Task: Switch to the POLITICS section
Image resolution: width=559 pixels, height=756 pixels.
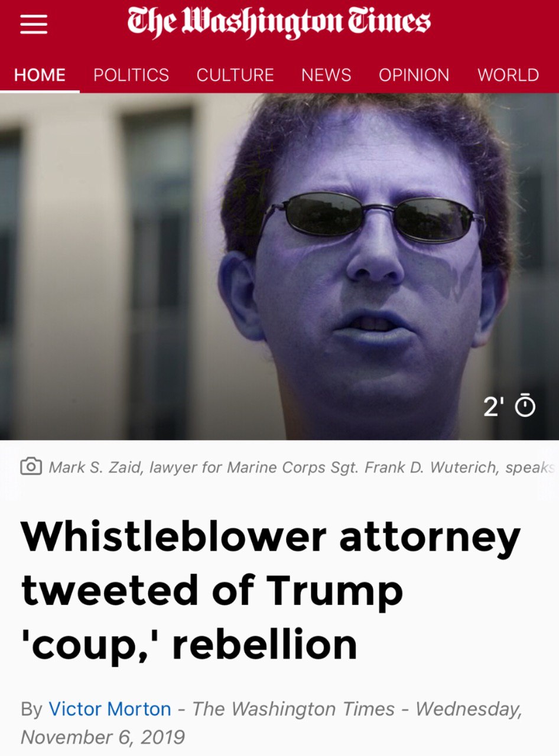Action: pyautogui.click(x=131, y=75)
